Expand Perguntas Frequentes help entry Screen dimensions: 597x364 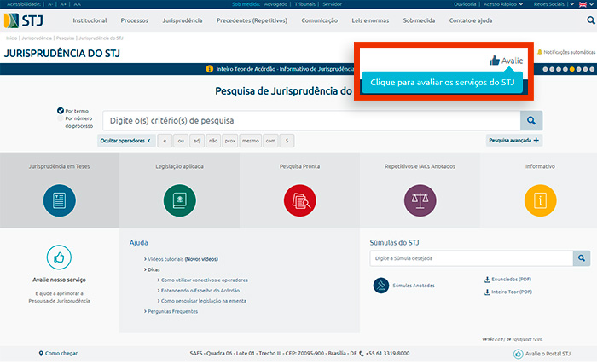171,311
